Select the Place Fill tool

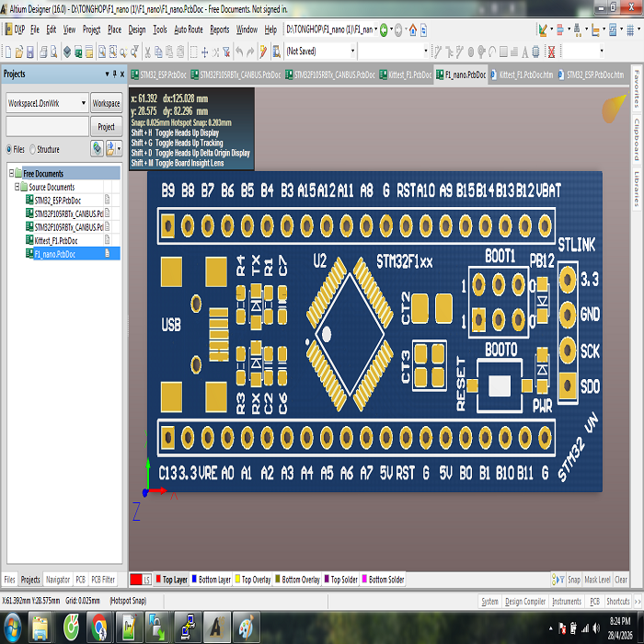pyautogui.click(x=503, y=52)
